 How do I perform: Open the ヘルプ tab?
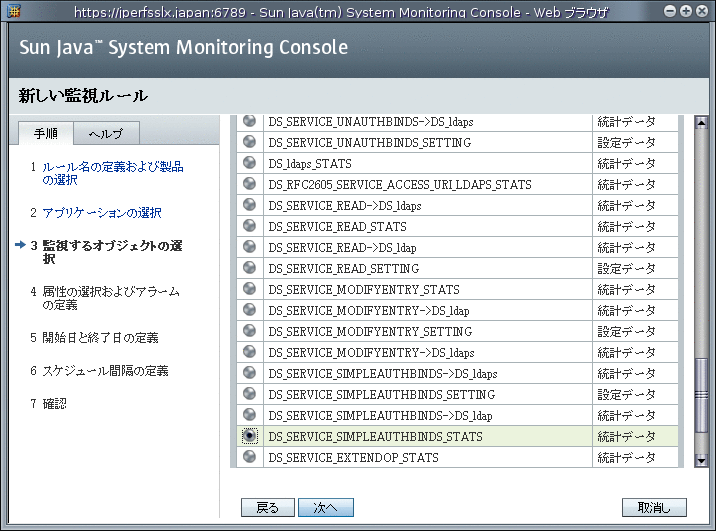coord(106,133)
